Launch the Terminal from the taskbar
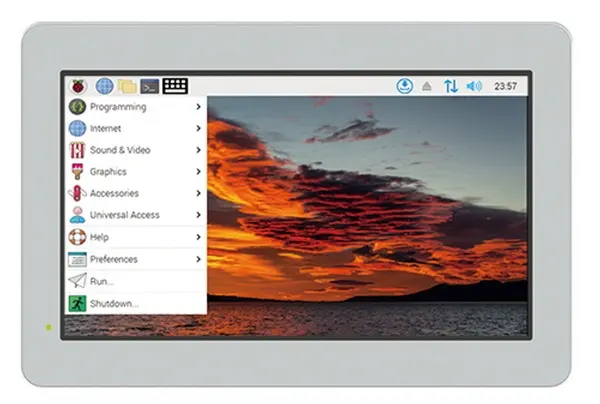Screen dimensions: 600x404 pos(150,86)
